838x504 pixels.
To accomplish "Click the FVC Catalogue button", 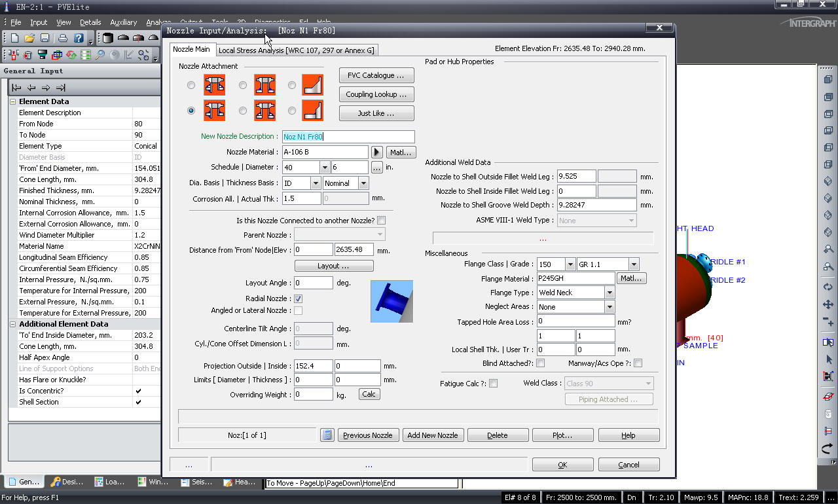I will 376,75.
